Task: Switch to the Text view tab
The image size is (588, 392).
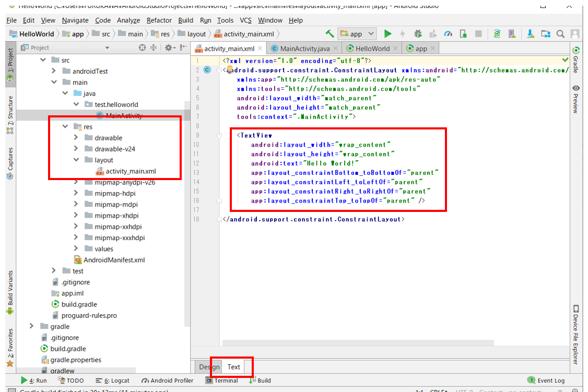Action: 233,367
